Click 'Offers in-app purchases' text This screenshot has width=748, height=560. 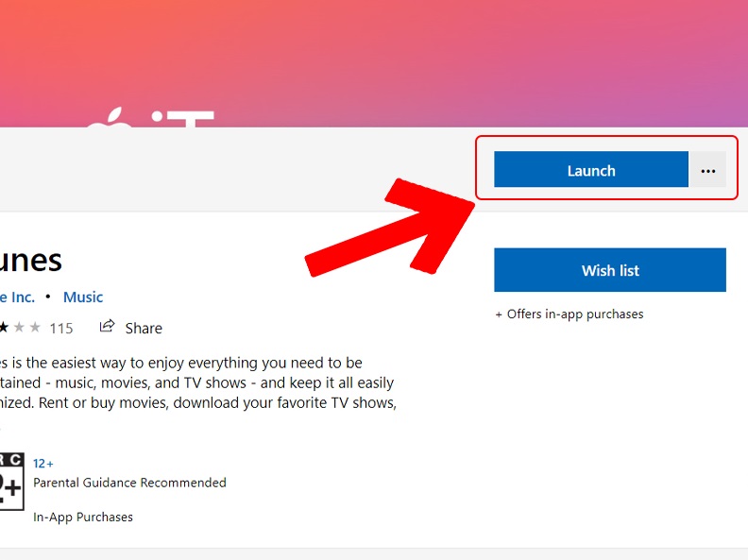pyautogui.click(x=575, y=314)
